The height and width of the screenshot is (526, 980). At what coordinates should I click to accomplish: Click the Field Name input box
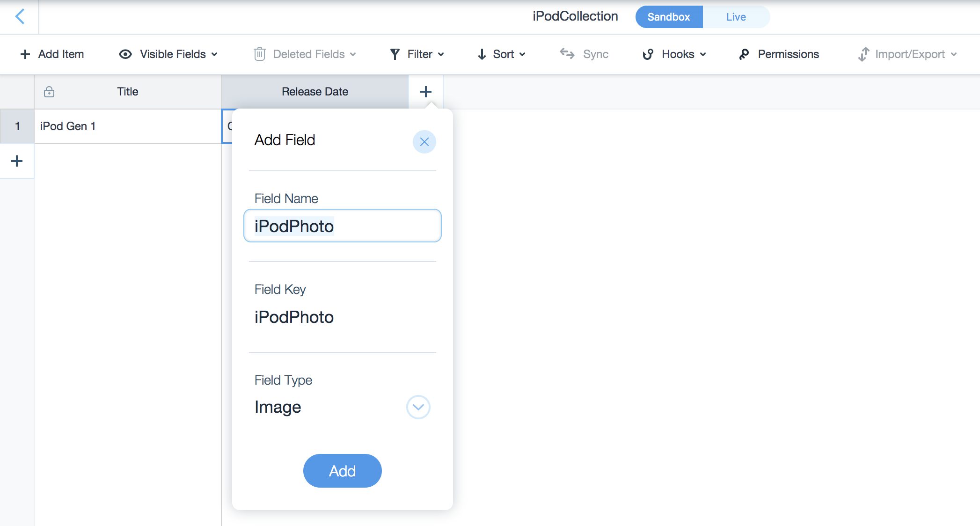(x=342, y=226)
